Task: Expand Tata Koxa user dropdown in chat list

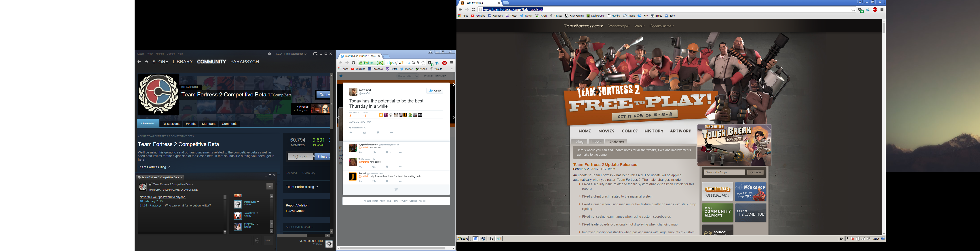Action: coord(257,213)
